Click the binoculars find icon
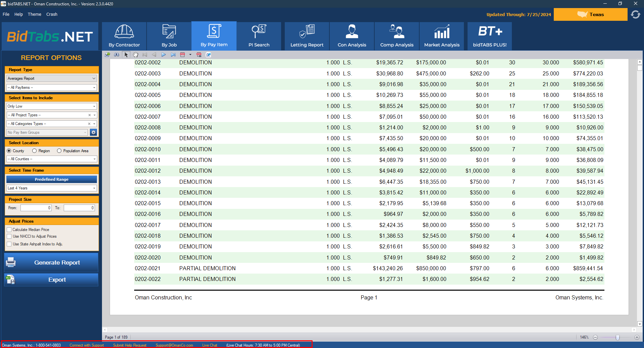This screenshot has height=348, width=644. pos(116,55)
